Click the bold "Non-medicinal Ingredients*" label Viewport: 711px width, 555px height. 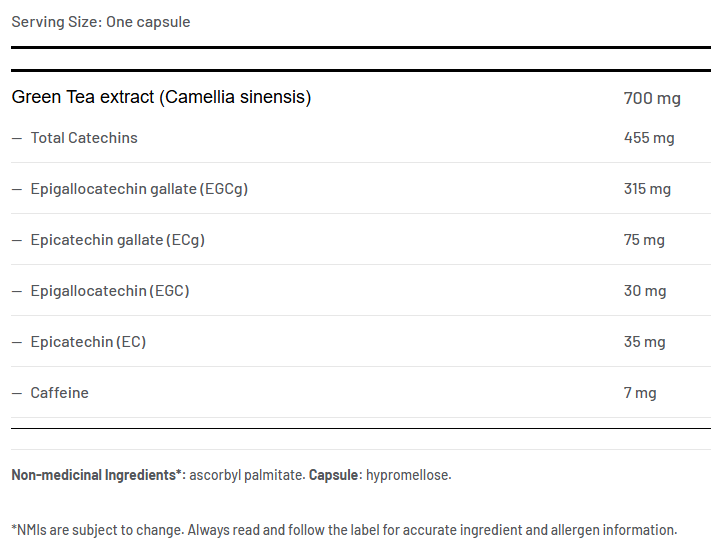coord(98,475)
